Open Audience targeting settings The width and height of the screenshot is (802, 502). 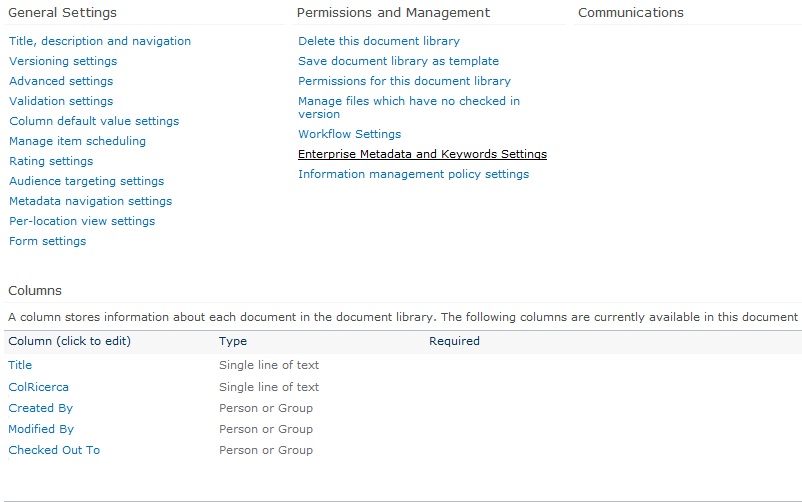(86, 181)
